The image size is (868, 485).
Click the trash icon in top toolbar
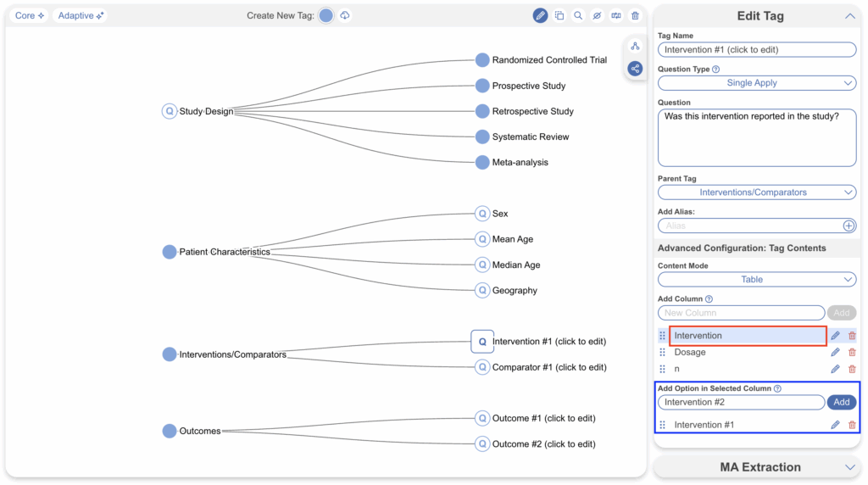pos(635,15)
